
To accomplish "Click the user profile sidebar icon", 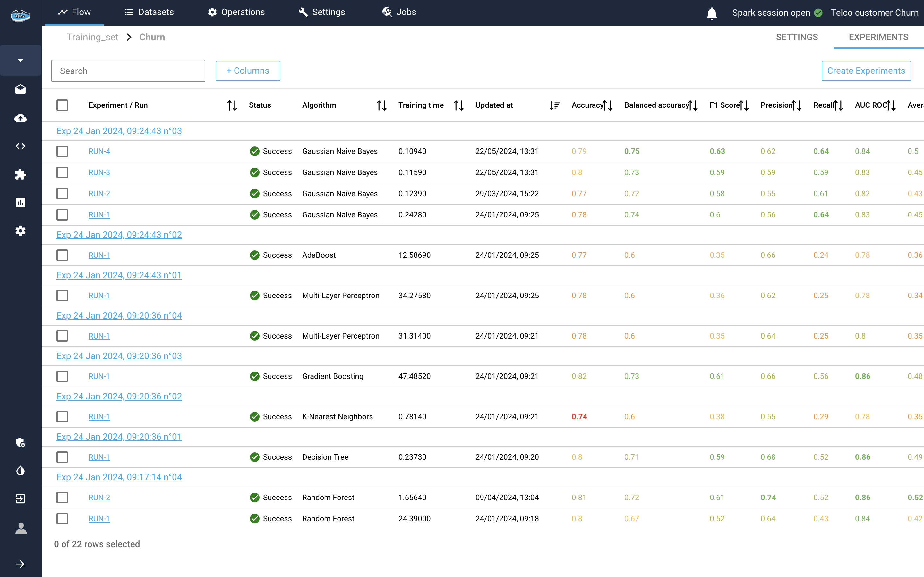I will (21, 528).
